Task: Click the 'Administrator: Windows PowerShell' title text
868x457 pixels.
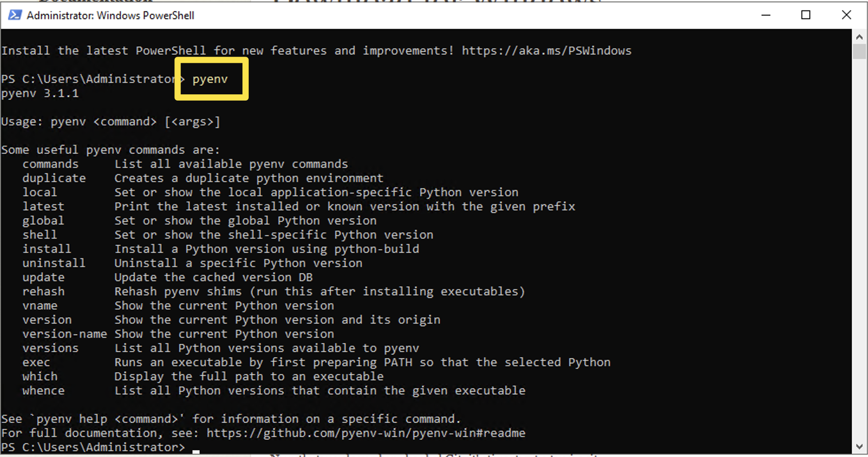Action: 110,15
